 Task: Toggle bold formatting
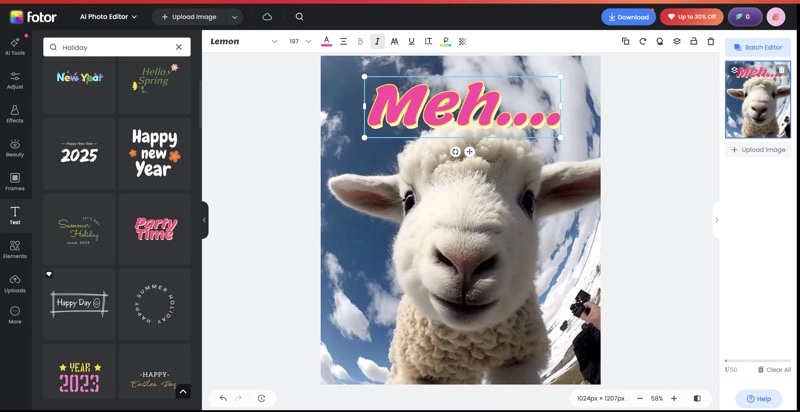(360, 41)
